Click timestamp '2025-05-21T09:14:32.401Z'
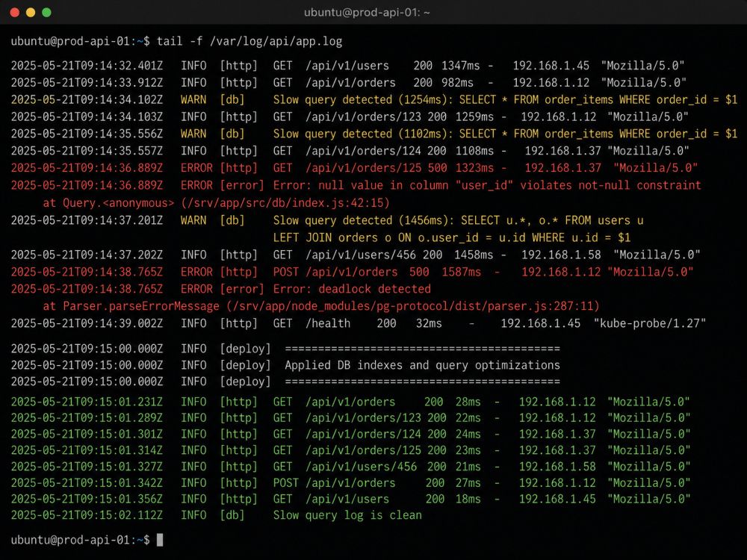 coord(87,66)
